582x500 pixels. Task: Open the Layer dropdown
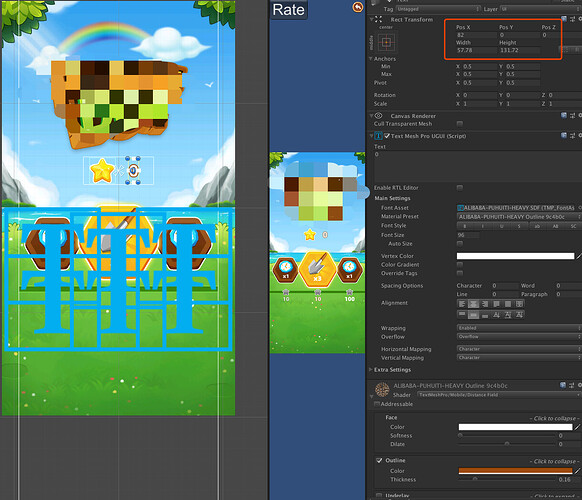pyautogui.click(x=541, y=9)
